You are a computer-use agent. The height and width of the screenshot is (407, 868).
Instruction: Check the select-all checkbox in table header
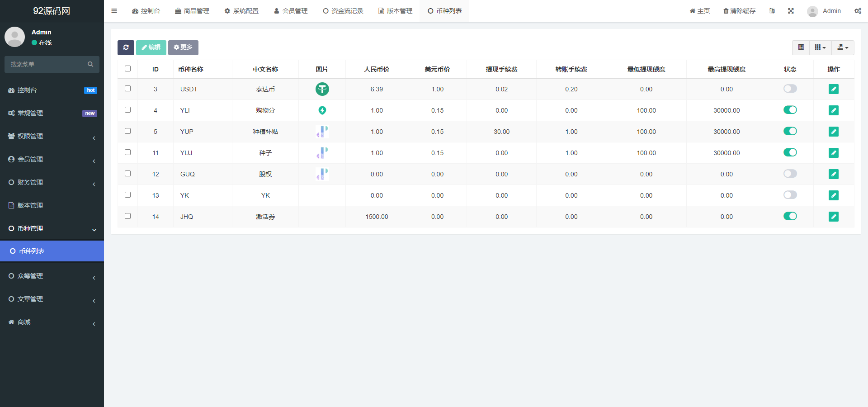(x=128, y=69)
